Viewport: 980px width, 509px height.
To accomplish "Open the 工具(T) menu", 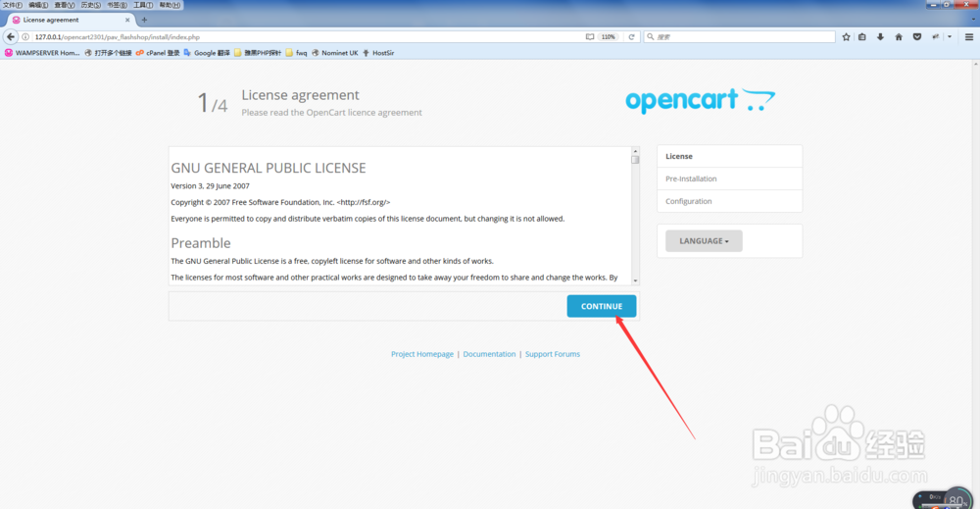I will (143, 5).
